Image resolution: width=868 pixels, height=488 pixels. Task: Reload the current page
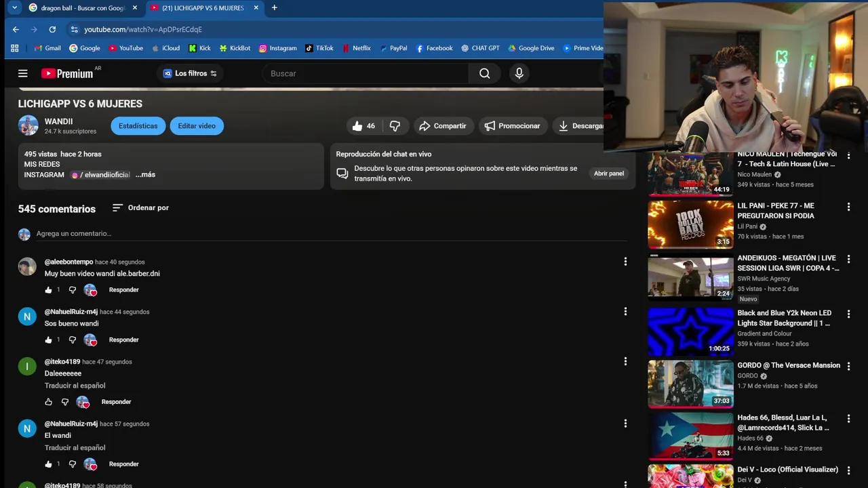click(x=52, y=30)
